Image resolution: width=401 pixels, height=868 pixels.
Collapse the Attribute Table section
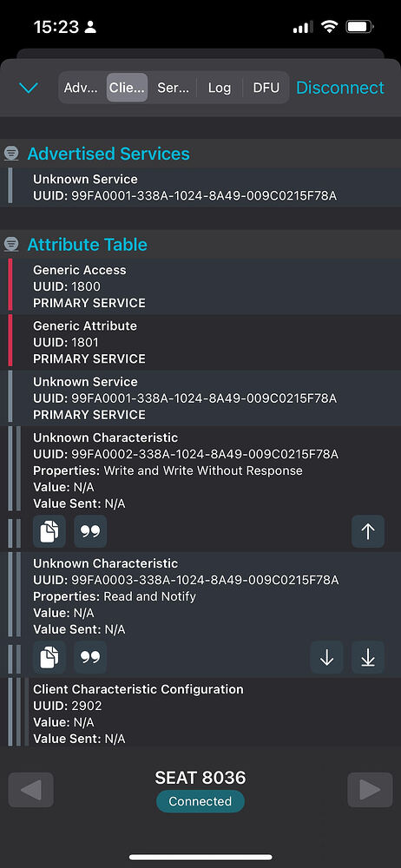coord(11,244)
